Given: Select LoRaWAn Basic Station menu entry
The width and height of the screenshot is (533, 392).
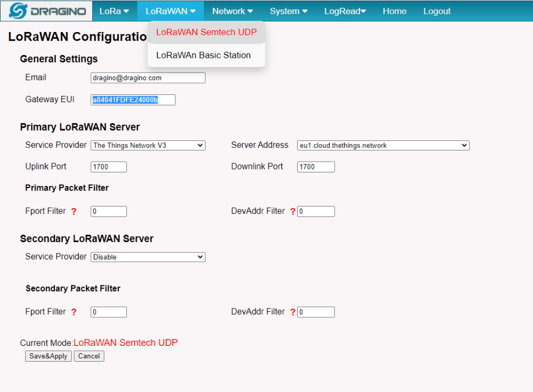Looking at the screenshot, I should [206, 56].
